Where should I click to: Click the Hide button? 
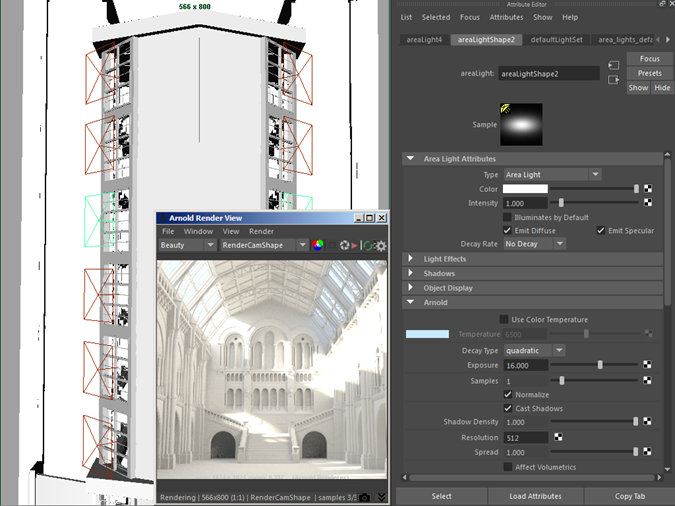[662, 88]
